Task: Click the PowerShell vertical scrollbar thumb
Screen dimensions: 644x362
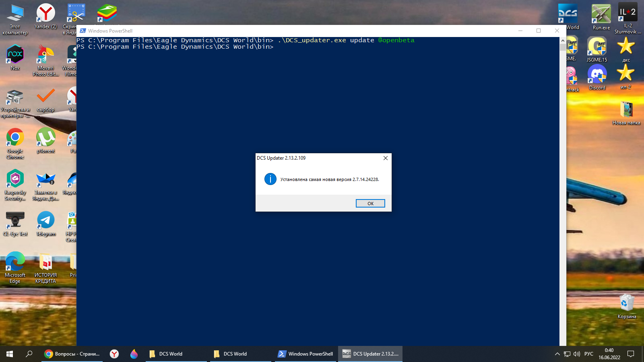Action: click(x=563, y=47)
